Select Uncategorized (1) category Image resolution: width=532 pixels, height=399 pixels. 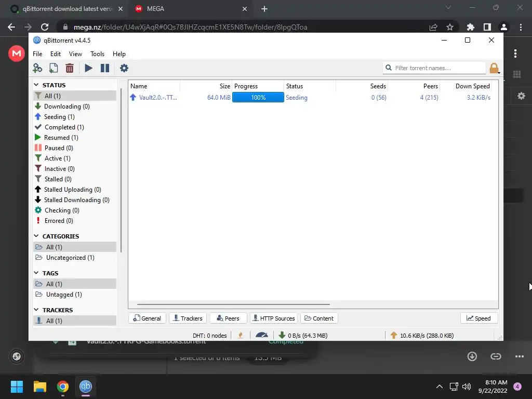(75, 258)
